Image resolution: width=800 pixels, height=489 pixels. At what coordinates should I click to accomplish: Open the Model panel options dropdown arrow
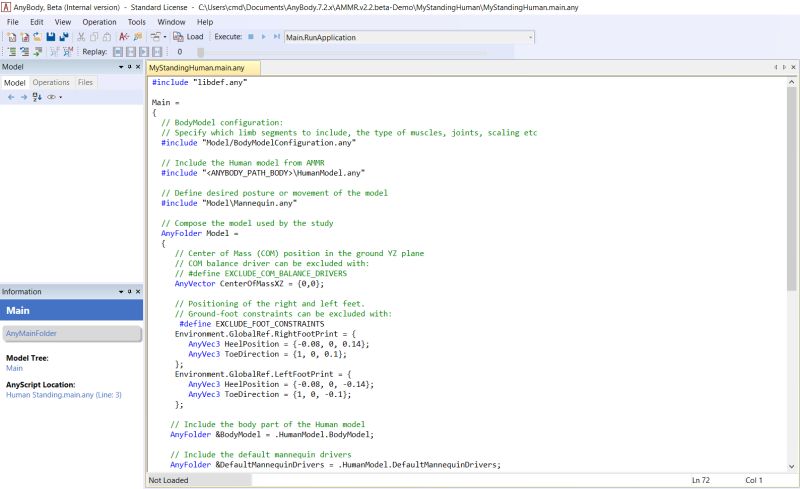[x=121, y=67]
